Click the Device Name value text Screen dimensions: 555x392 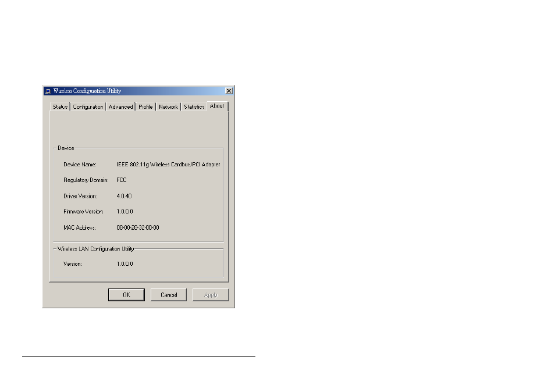pos(168,164)
